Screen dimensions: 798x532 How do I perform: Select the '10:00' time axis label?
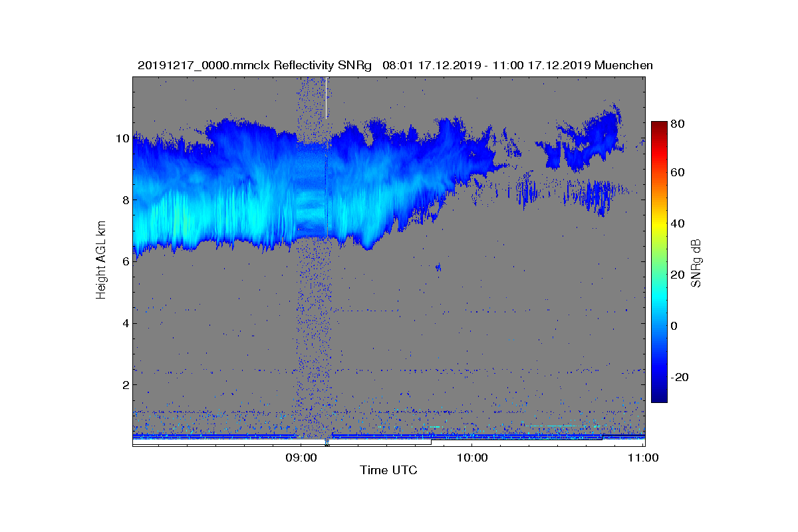click(471, 458)
